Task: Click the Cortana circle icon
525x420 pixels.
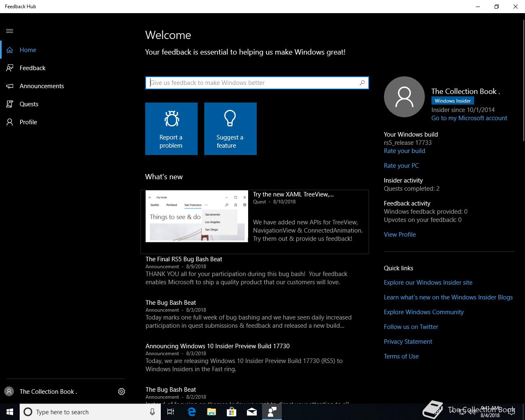Action: point(28,412)
